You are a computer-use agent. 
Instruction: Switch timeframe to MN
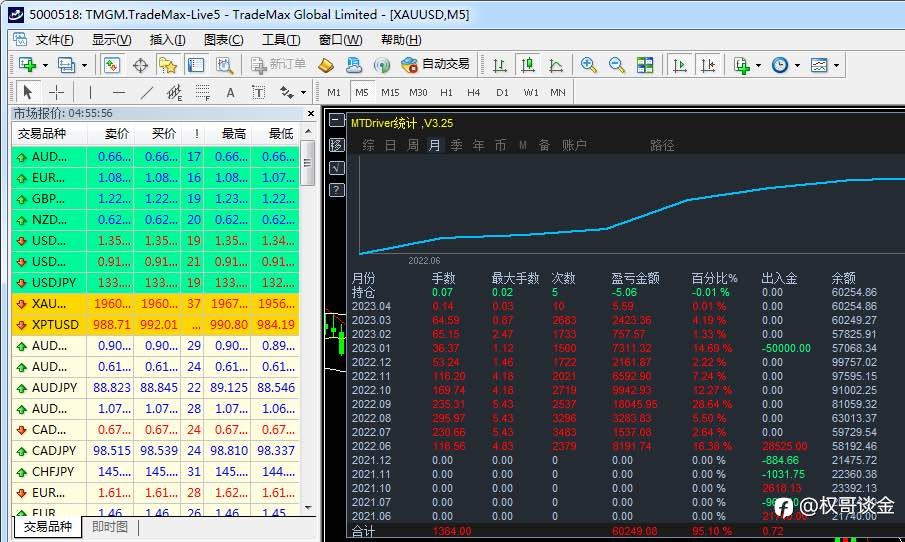558,92
